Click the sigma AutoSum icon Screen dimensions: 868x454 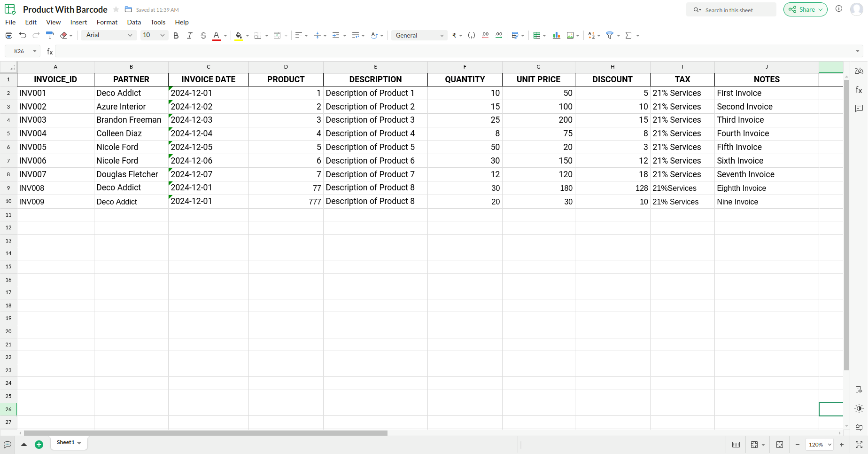[x=628, y=35]
